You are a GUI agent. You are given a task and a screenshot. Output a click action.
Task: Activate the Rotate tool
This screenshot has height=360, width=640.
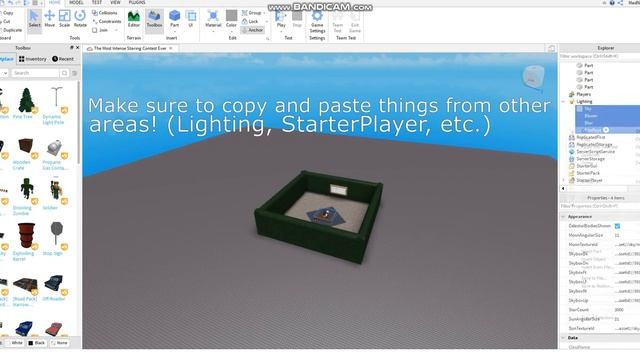point(80,19)
